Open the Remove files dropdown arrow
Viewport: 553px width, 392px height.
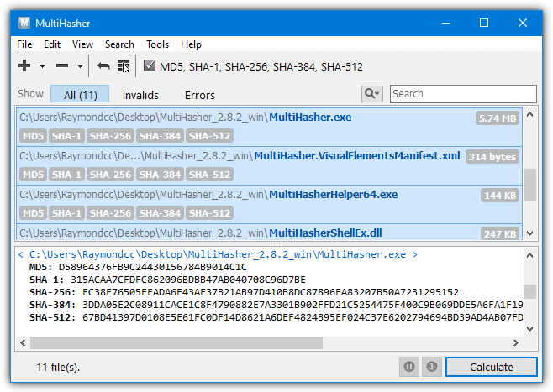point(80,66)
